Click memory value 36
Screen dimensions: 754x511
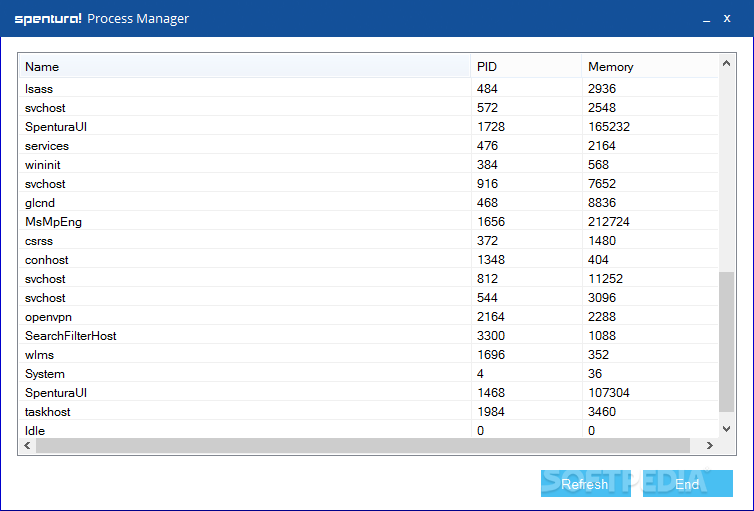tap(595, 374)
